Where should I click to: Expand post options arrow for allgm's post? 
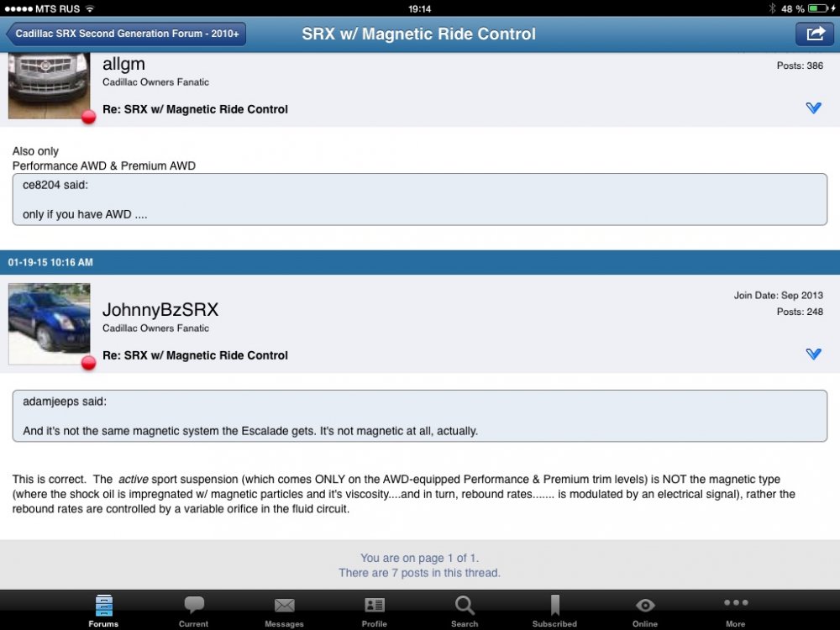click(813, 108)
